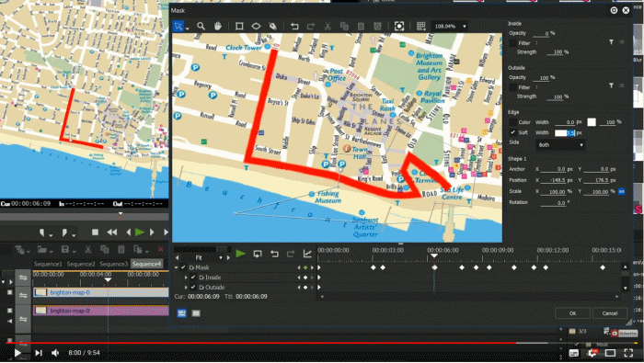Select the arrow selection tool in Mask toolbar
644x363 pixels.
pos(178,27)
